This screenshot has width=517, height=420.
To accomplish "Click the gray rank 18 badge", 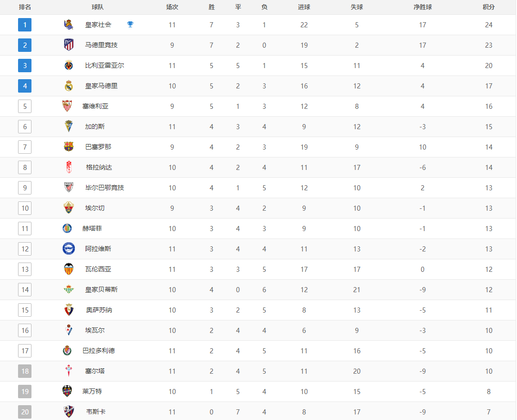I will (25, 371).
